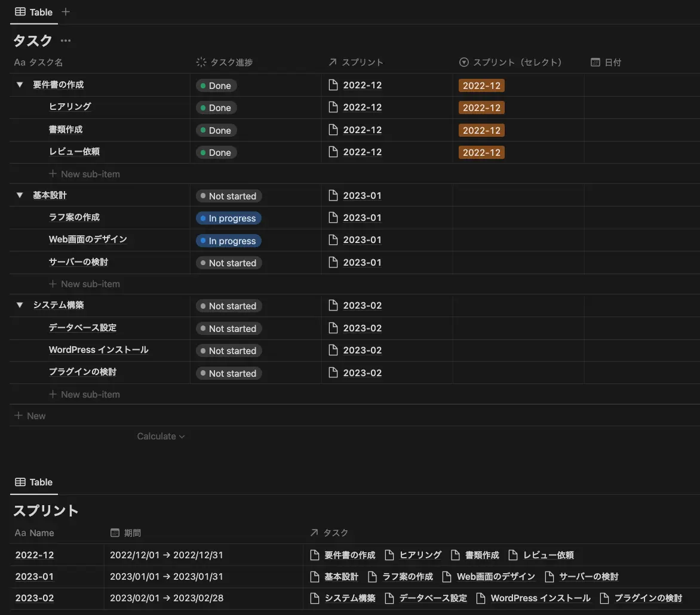Select the Table tab above スプリント database
The height and width of the screenshot is (615, 700).
coord(34,482)
